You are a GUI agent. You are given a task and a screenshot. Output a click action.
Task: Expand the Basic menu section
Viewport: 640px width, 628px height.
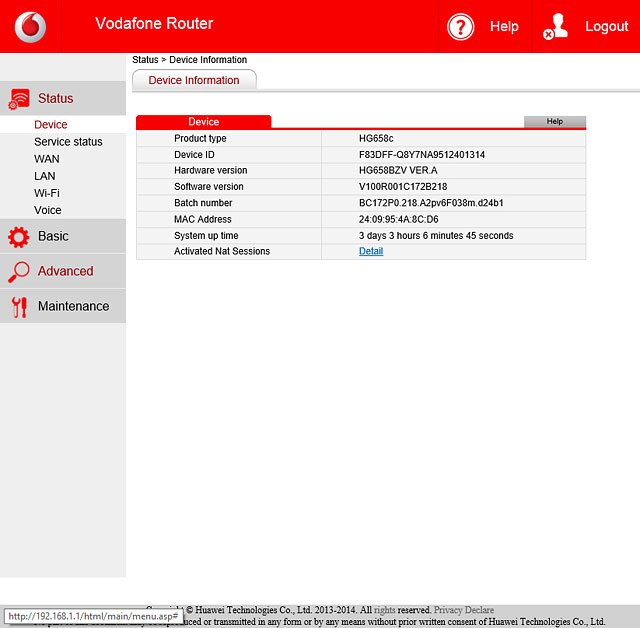point(63,236)
